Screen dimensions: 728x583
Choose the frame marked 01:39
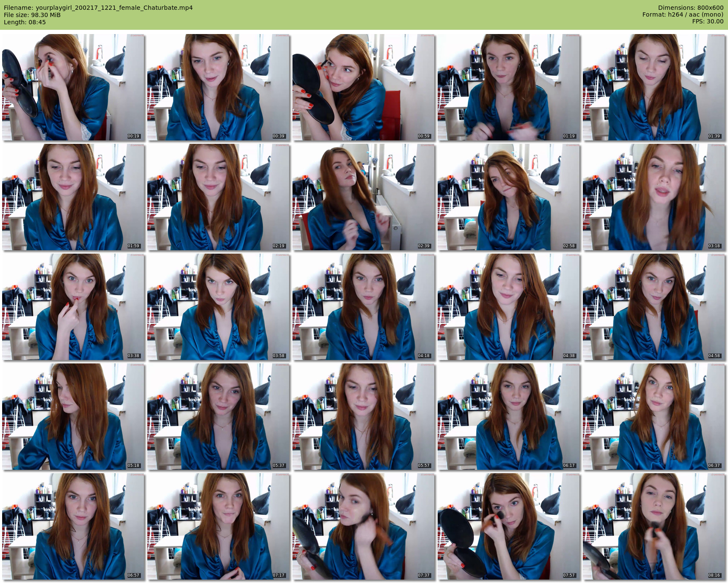[654, 87]
